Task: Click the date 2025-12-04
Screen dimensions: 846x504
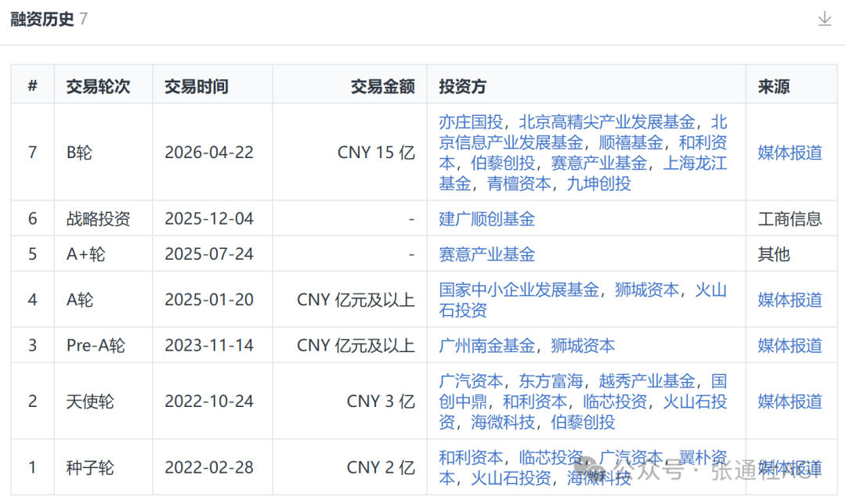Action: click(x=209, y=219)
